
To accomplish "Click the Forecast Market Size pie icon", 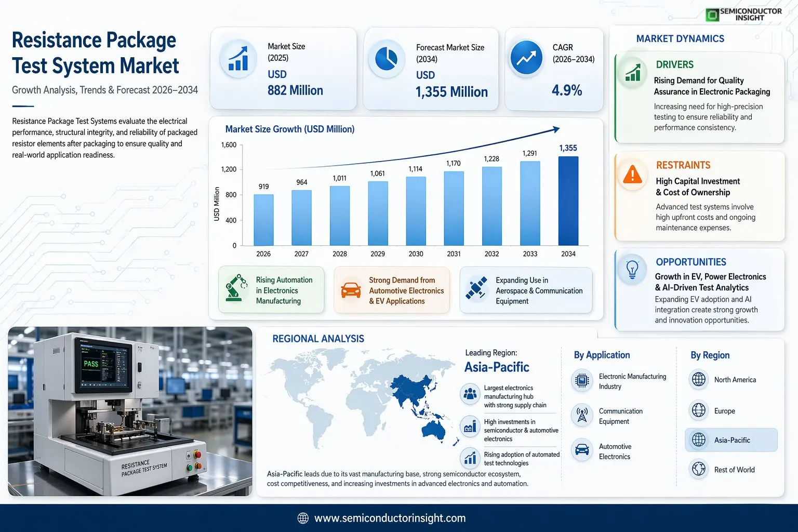I will (387, 59).
